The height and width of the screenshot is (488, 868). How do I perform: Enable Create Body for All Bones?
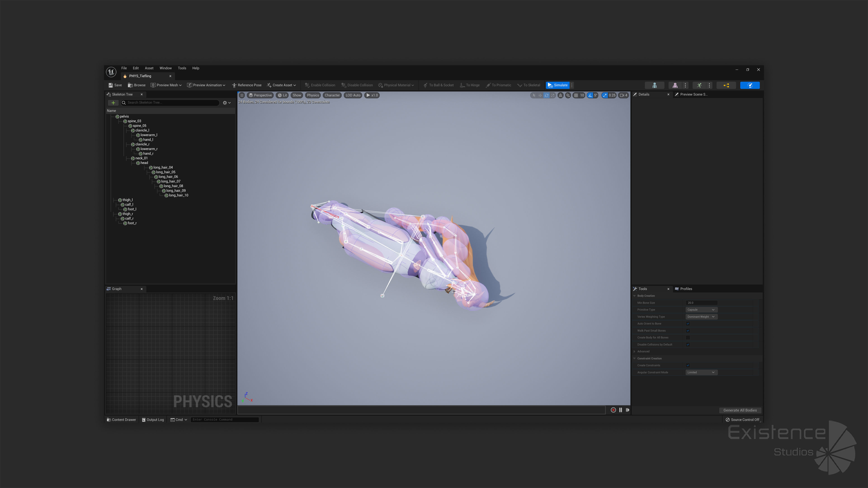pyautogui.click(x=688, y=338)
